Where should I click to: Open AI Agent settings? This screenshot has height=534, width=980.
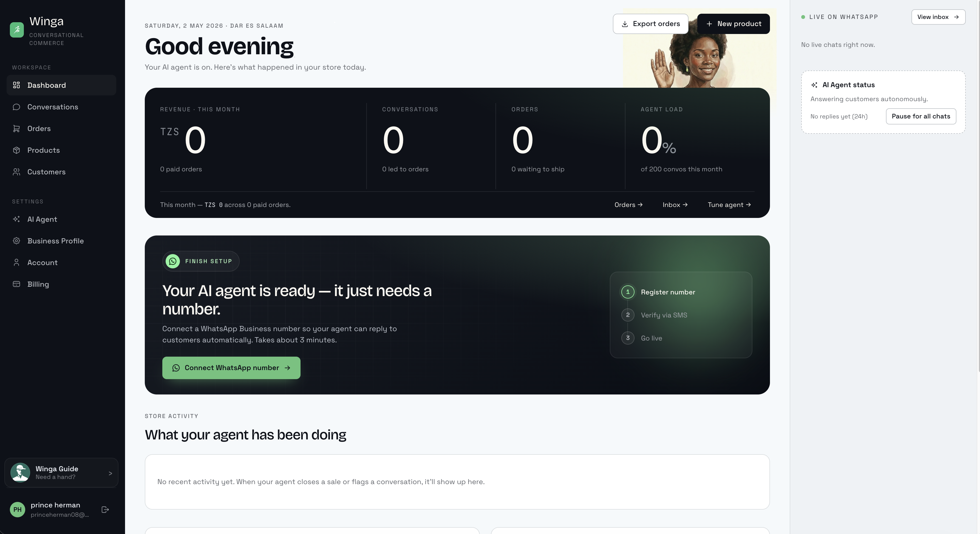click(x=61, y=219)
